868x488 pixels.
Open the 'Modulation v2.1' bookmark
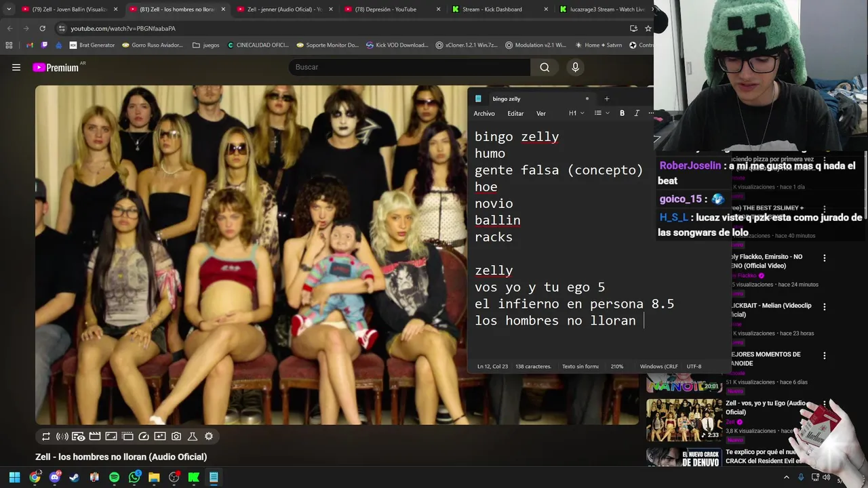536,45
